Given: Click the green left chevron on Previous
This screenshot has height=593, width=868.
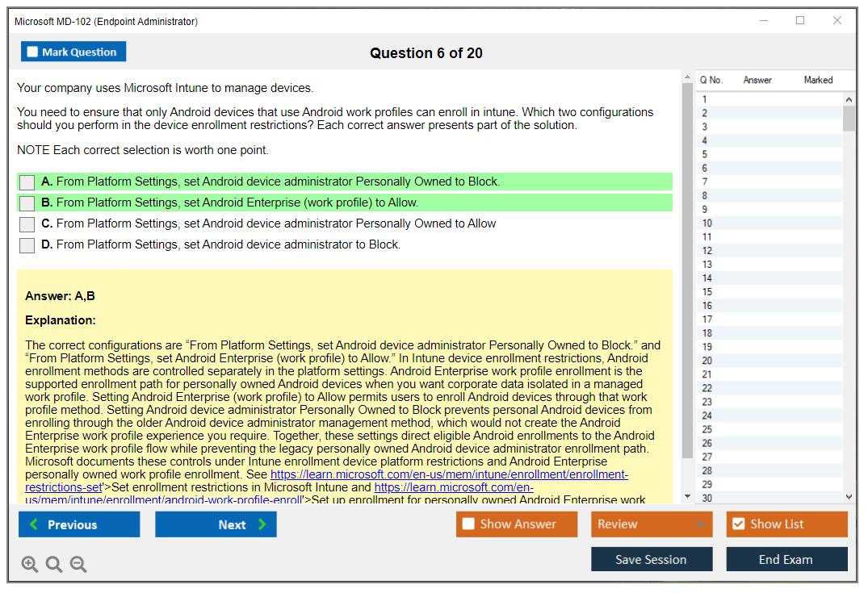Looking at the screenshot, I should click(x=34, y=524).
